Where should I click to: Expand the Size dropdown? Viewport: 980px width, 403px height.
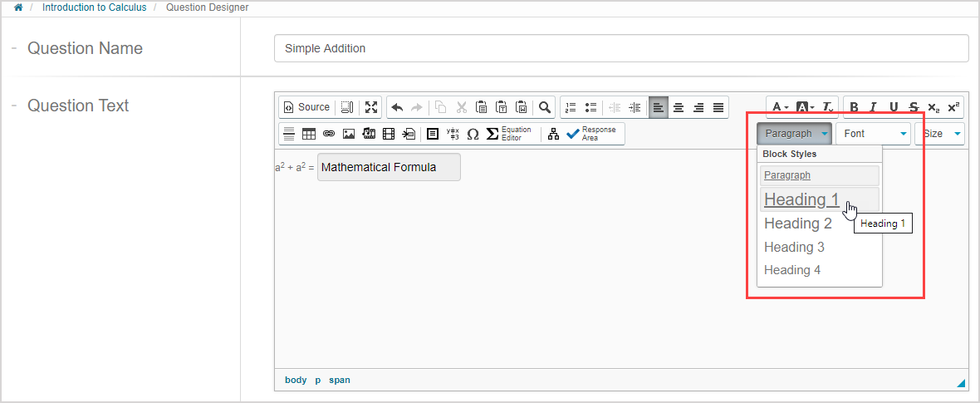(939, 134)
